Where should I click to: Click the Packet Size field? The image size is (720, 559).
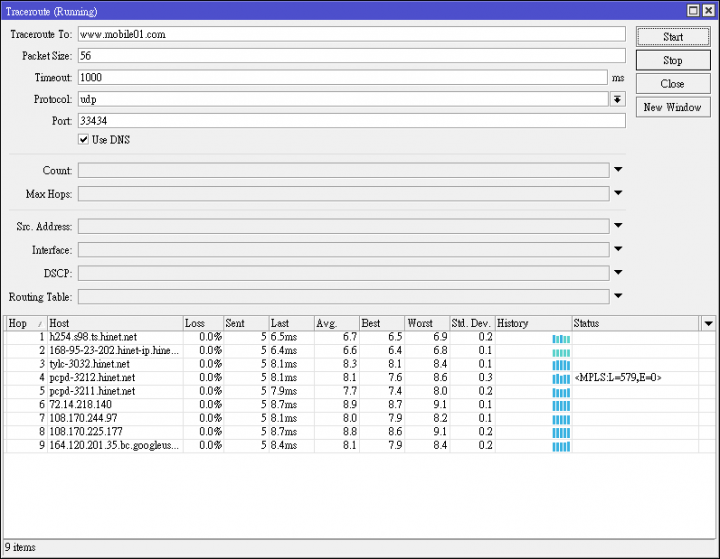352,56
